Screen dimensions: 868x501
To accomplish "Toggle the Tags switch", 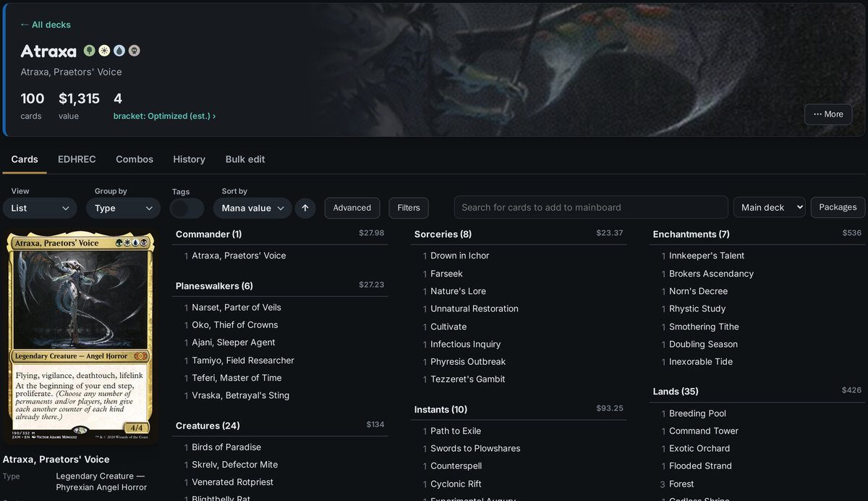I will [187, 209].
